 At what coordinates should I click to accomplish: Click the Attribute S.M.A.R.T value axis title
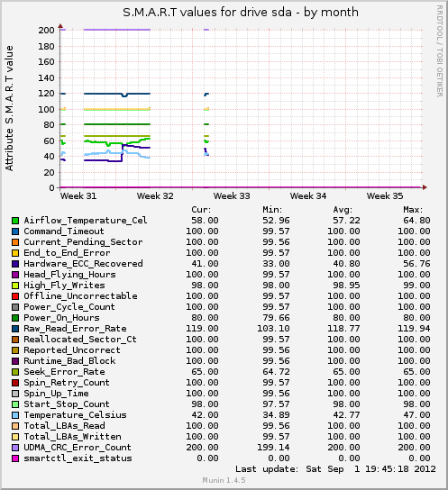tap(9, 108)
